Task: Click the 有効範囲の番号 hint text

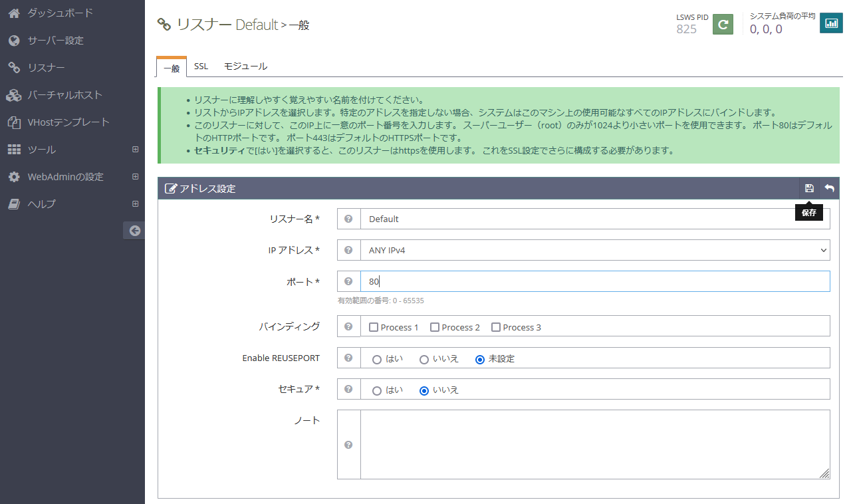Action: pyautogui.click(x=381, y=301)
